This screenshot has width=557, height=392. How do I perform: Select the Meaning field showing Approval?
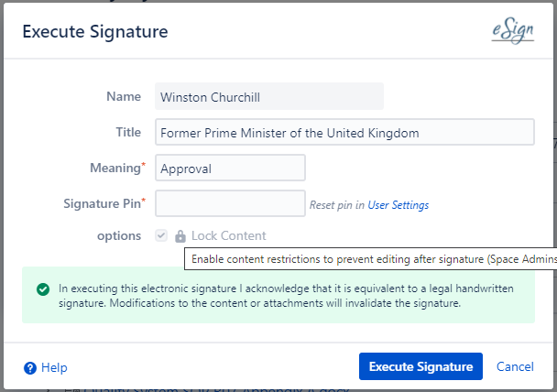click(230, 169)
